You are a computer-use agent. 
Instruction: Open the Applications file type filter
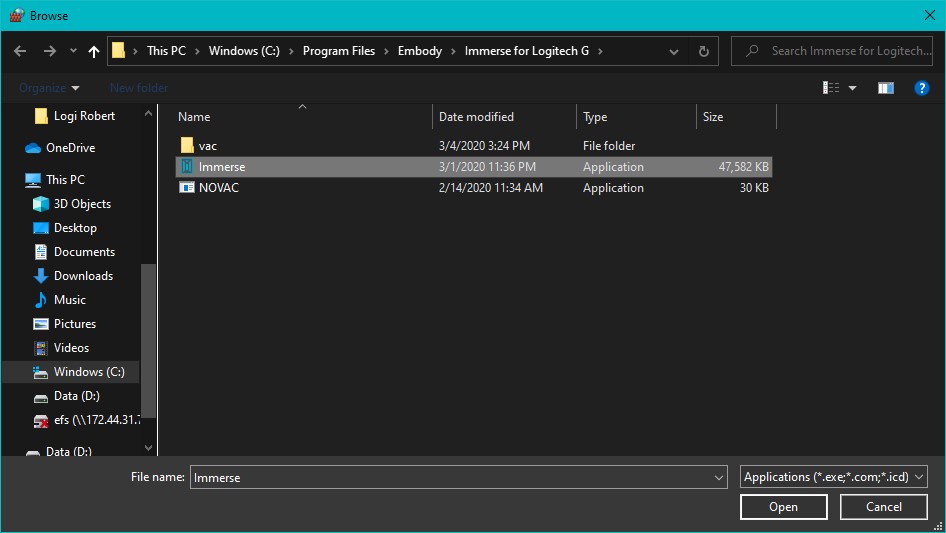click(x=833, y=477)
